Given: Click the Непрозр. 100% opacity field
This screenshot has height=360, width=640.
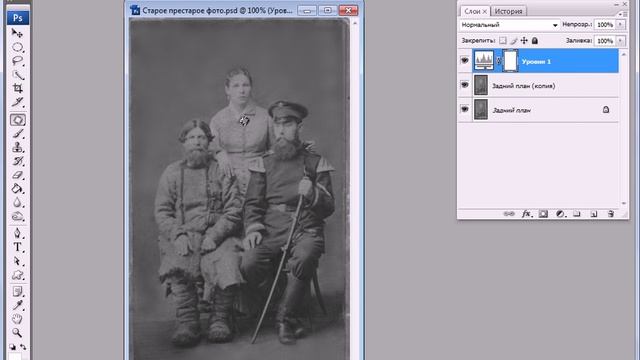Looking at the screenshot, I should tap(605, 25).
